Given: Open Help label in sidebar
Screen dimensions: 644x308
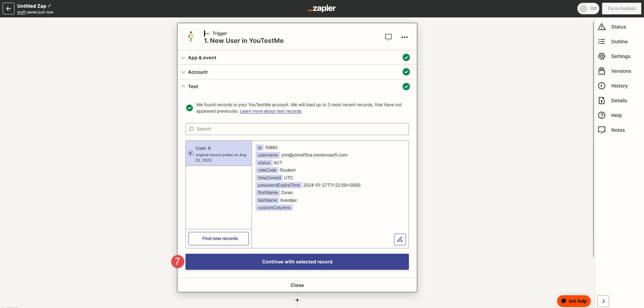Looking at the screenshot, I should click(x=616, y=115).
